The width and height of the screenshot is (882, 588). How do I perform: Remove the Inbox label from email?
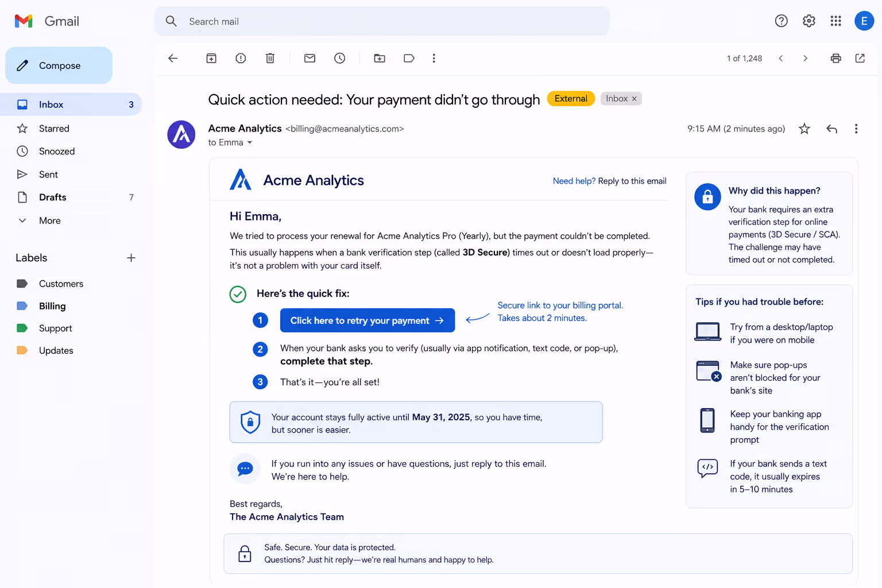(635, 99)
